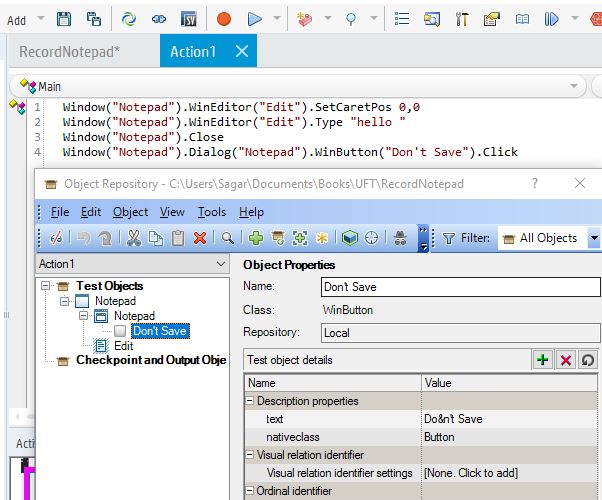Click the Locate in Repository target icon

pyautogui.click(x=371, y=238)
